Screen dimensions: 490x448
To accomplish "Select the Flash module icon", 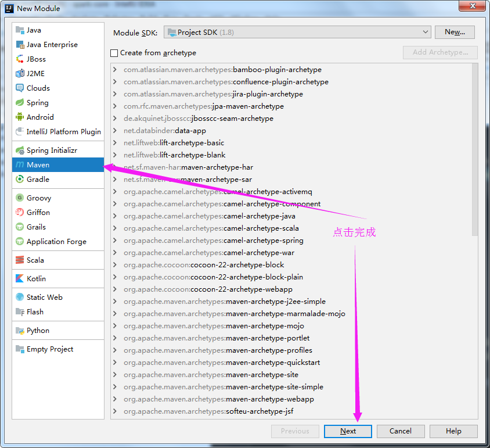I will pyautogui.click(x=20, y=312).
